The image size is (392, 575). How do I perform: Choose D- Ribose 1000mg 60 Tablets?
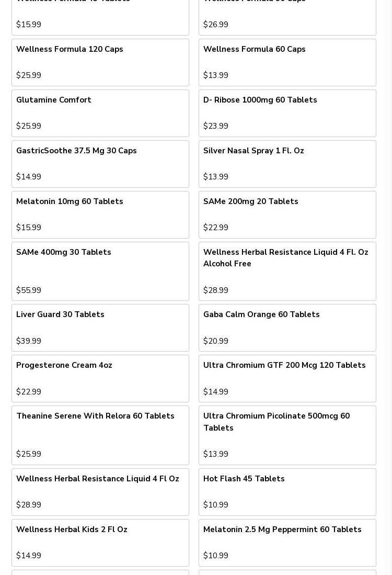[287, 114]
